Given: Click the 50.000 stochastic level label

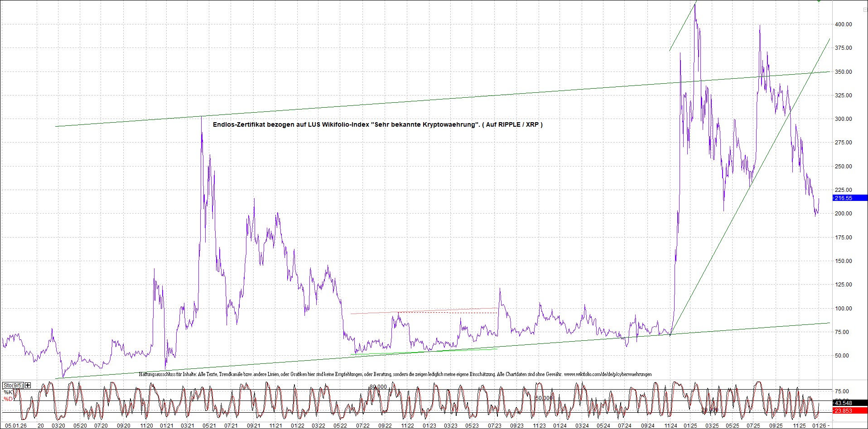Looking at the screenshot, I should click(x=544, y=398).
